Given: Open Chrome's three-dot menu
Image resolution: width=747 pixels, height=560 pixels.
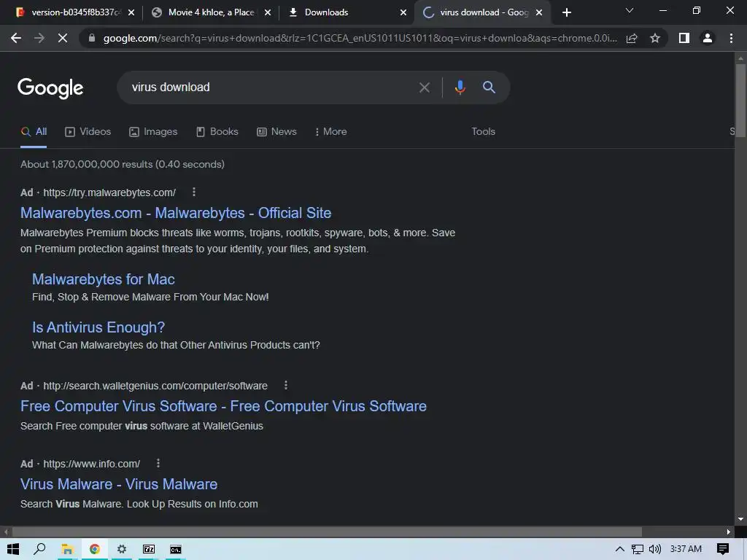Looking at the screenshot, I should click(x=731, y=38).
